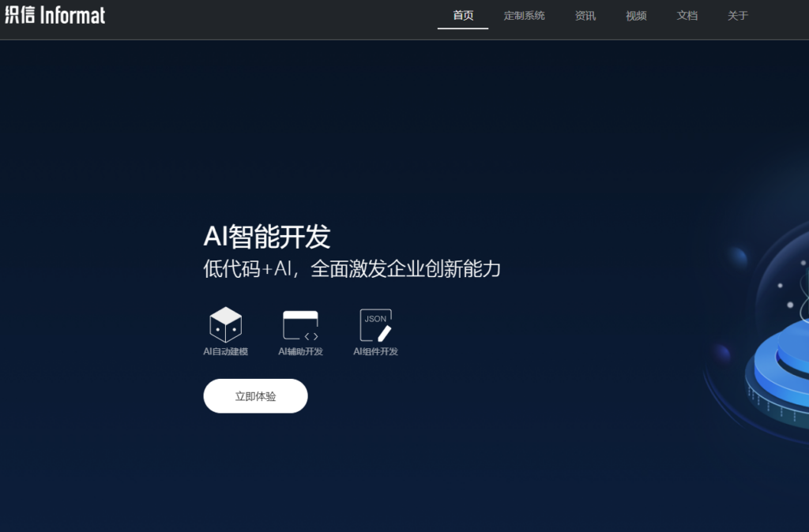Select the AI自动建模 feature label
The width and height of the screenshot is (809, 532).
coord(225,352)
